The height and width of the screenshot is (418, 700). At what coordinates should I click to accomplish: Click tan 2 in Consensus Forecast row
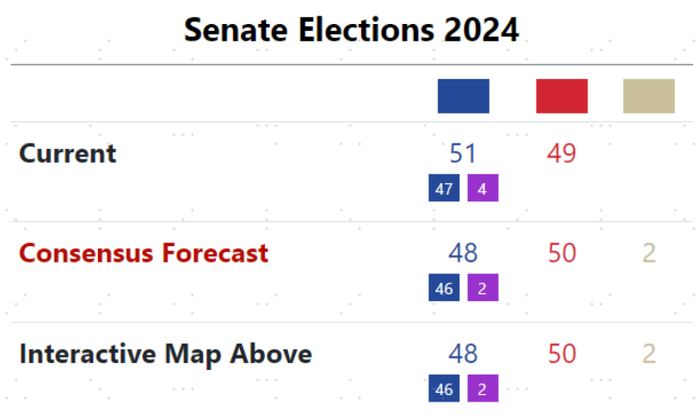click(x=649, y=254)
